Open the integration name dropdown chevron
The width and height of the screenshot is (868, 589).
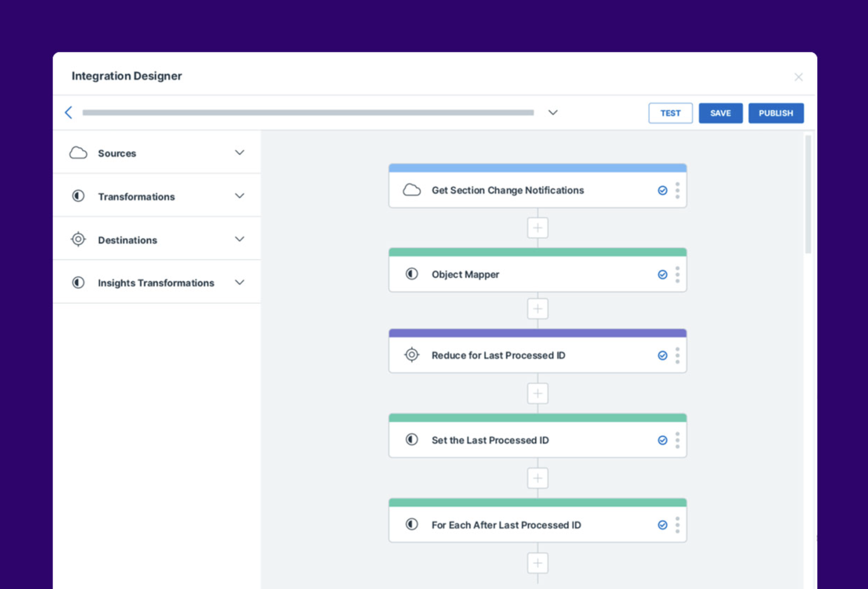click(553, 112)
